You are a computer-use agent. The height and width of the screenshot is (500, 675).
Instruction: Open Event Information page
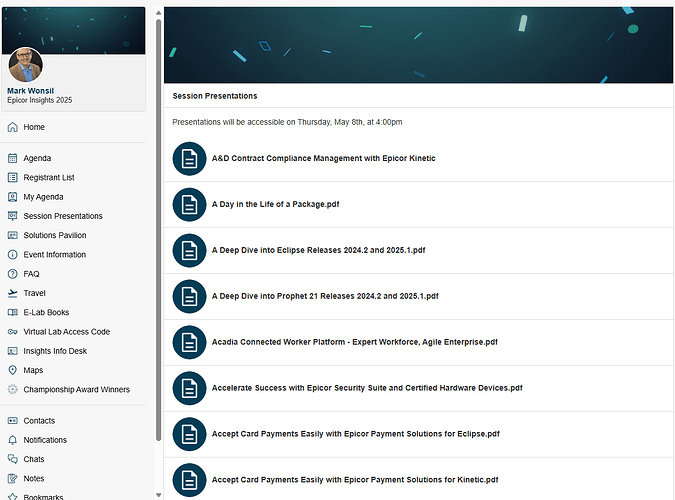pos(55,255)
